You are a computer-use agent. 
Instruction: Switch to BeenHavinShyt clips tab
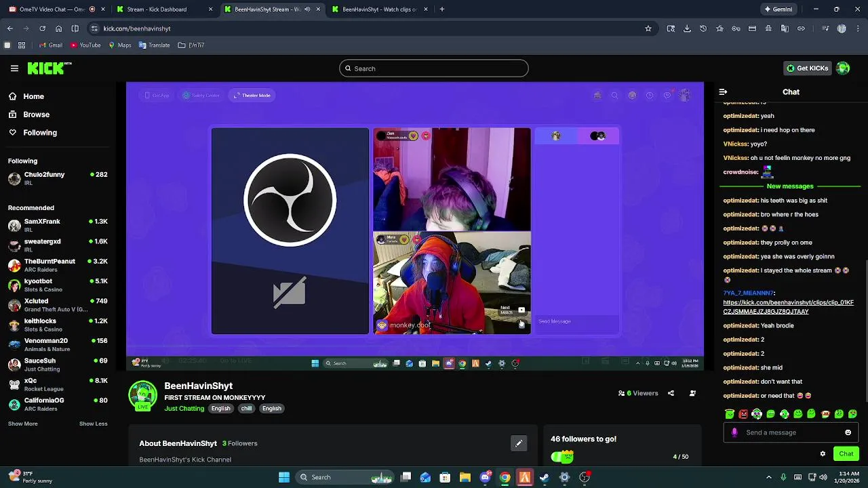pos(379,9)
